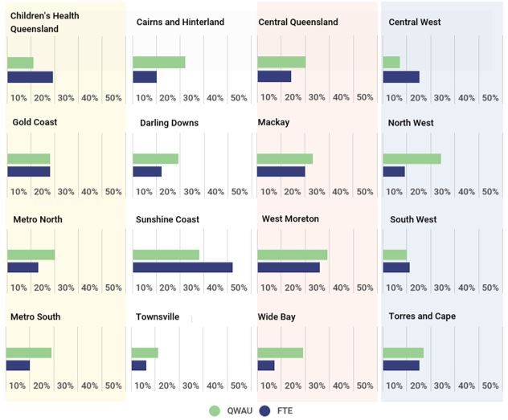Select the Torres and Cape title

421,316
